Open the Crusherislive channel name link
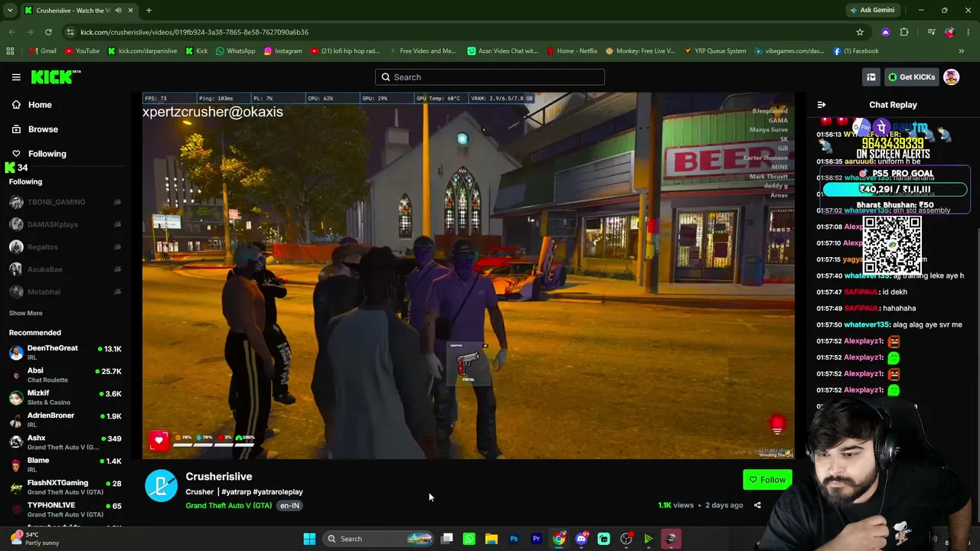 point(219,477)
